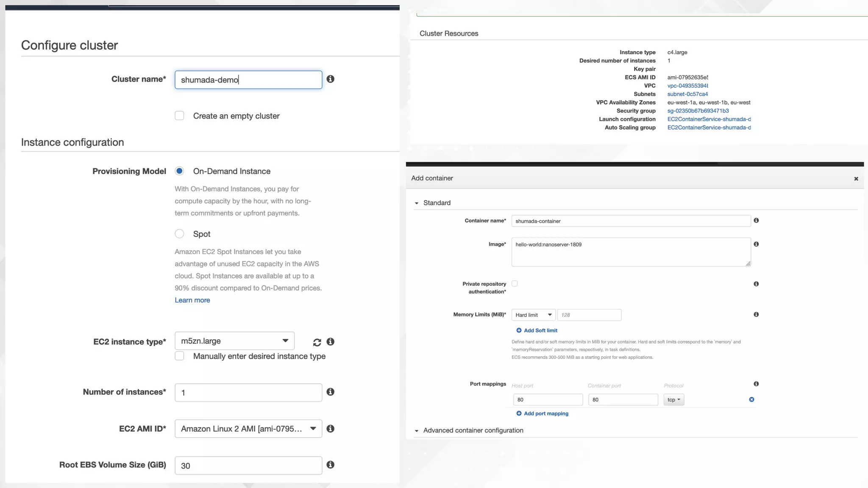Click info icon beside Container name field

pos(756,221)
